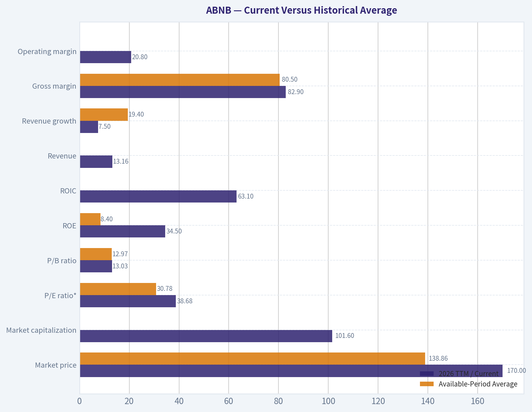Click the orange Gross margin average bar
The width and height of the screenshot is (532, 412).
click(x=180, y=80)
